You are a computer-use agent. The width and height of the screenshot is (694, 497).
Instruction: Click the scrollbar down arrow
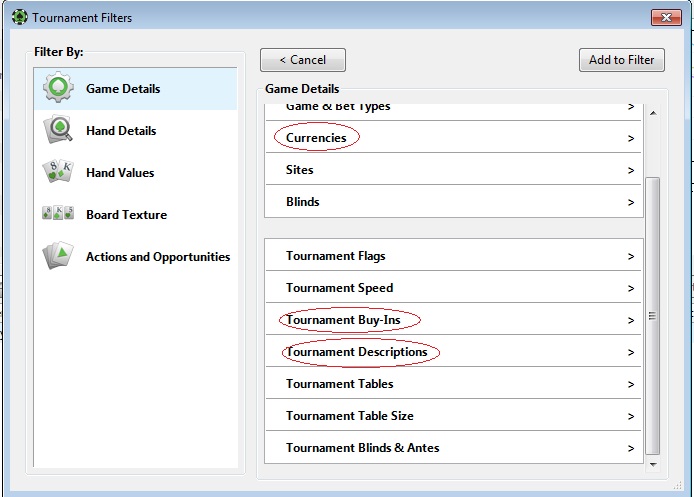(653, 464)
